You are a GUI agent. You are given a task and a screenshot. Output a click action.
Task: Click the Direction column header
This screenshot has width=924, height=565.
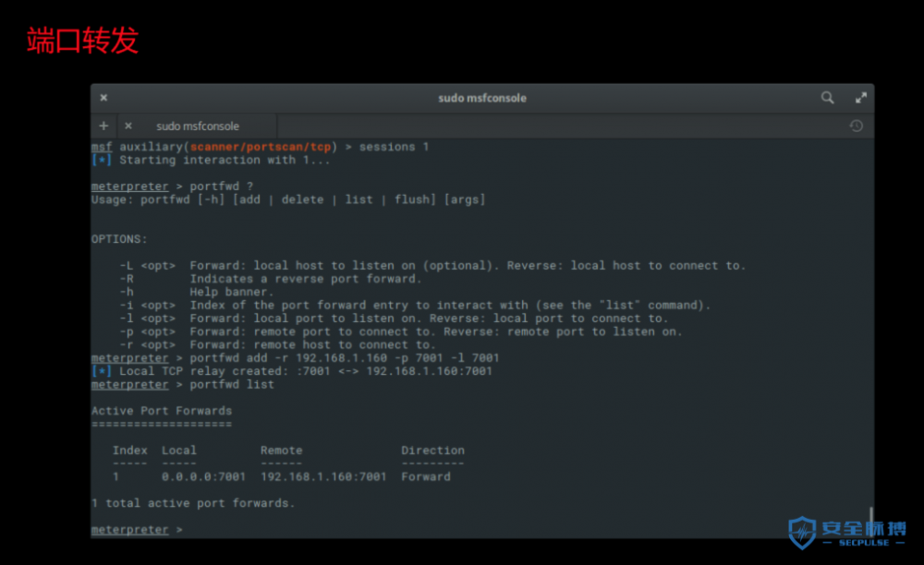click(x=432, y=451)
